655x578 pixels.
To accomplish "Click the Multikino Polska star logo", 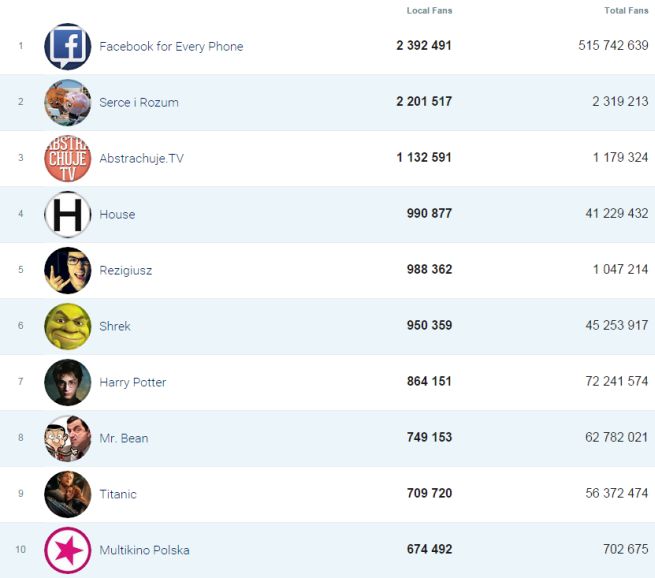I will click(x=67, y=550).
